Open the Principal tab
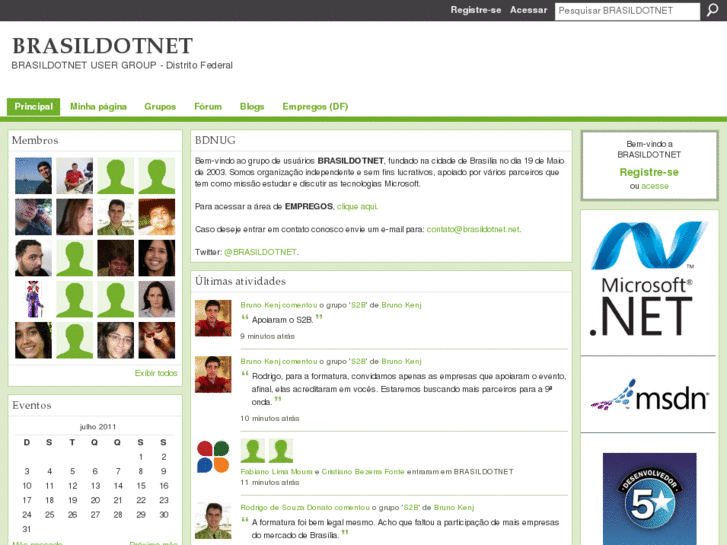Image resolution: width=727 pixels, height=545 pixels. click(x=33, y=107)
